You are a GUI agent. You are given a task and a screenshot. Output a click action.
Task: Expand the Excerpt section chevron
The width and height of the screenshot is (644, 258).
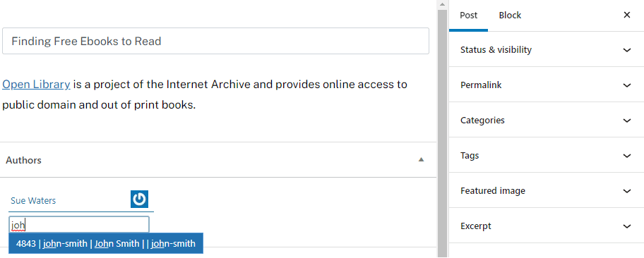[x=627, y=226]
